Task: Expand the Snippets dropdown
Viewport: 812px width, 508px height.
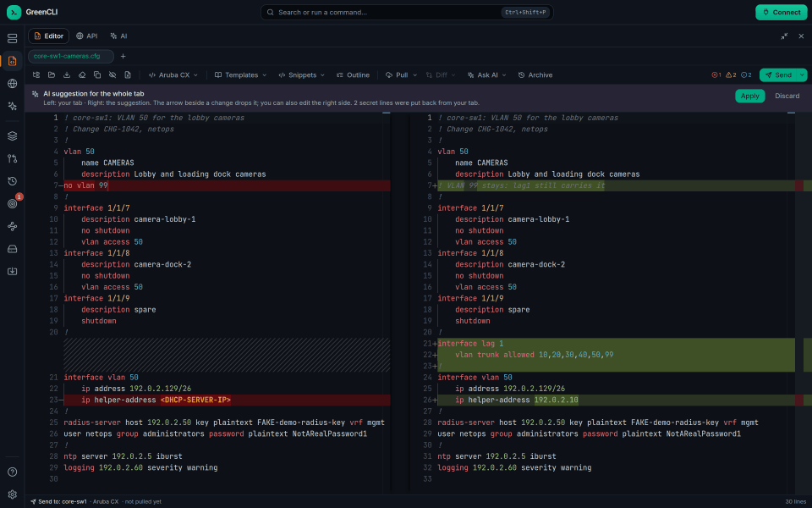Action: (301, 75)
